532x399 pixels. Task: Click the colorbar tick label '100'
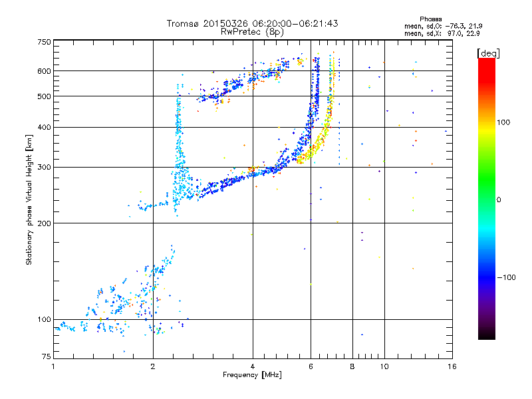coord(503,122)
